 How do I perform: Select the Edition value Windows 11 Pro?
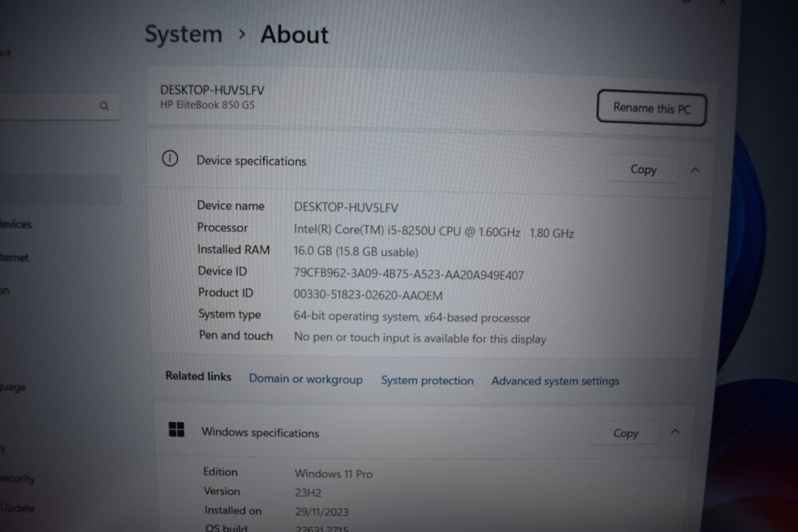334,474
